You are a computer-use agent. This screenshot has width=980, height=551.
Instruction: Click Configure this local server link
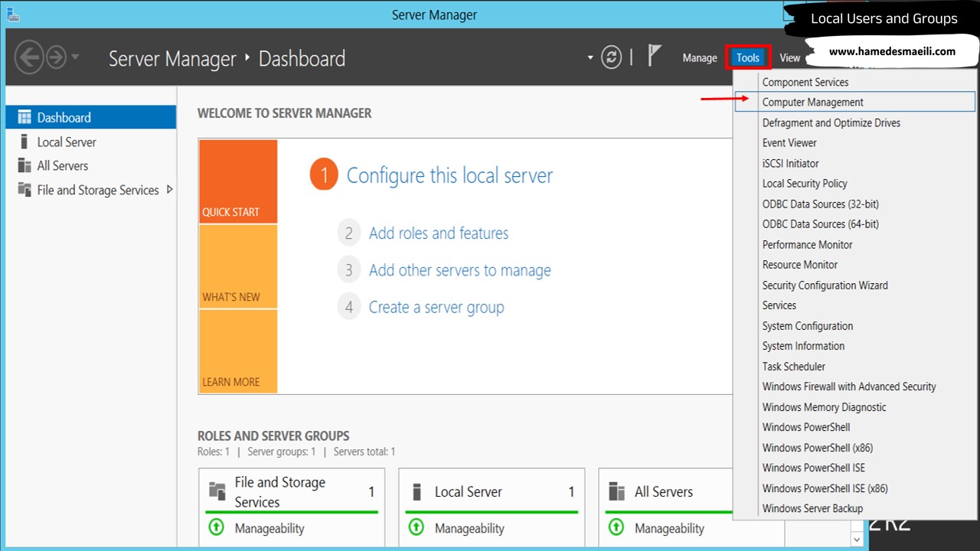(x=449, y=175)
